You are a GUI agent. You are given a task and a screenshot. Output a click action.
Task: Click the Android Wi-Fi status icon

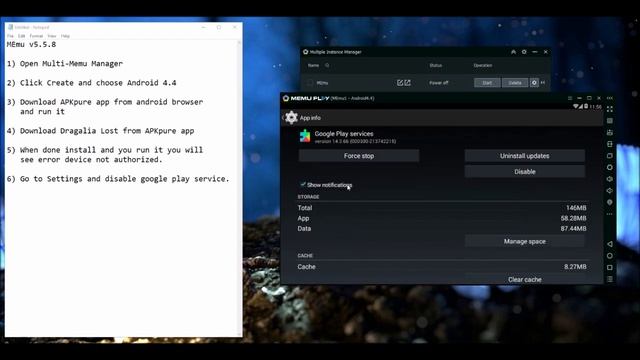[x=576, y=107]
